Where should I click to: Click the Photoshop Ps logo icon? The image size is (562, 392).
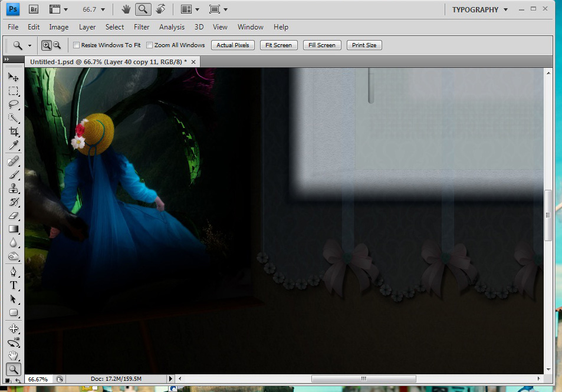pos(13,9)
